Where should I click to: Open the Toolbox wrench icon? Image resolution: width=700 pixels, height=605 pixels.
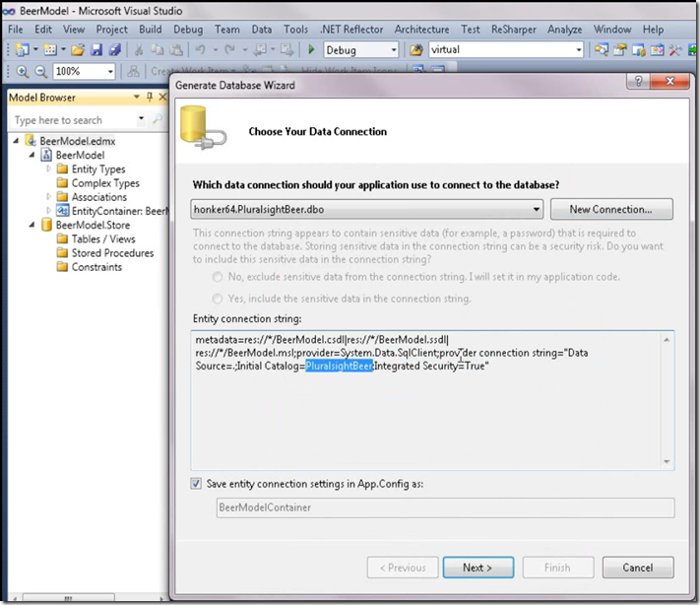(675, 49)
